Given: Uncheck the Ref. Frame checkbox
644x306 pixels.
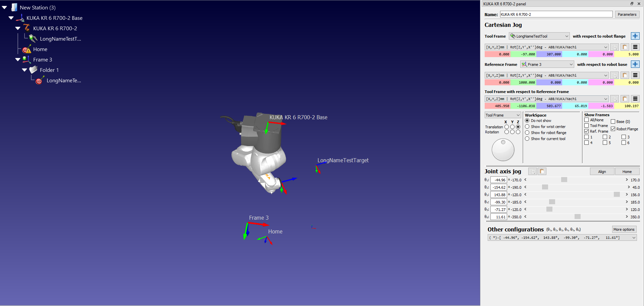Looking at the screenshot, I should point(586,131).
